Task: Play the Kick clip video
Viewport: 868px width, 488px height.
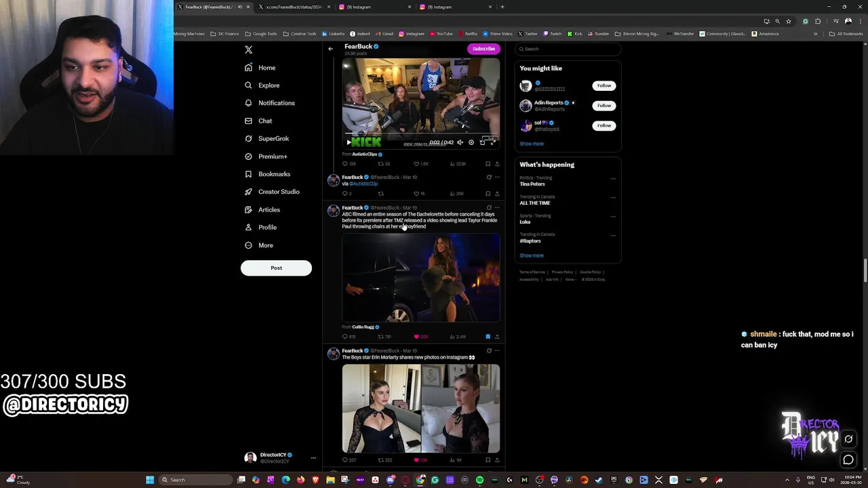Action: pyautogui.click(x=349, y=142)
